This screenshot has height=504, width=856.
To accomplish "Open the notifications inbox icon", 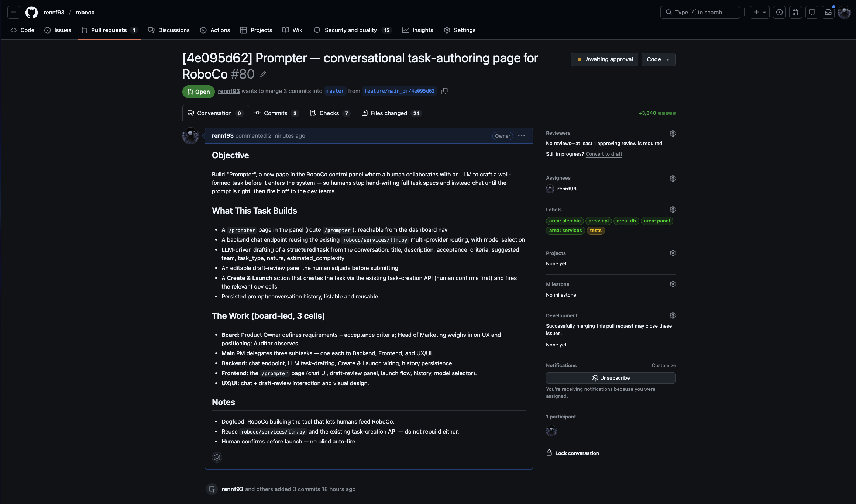I will click(x=828, y=12).
